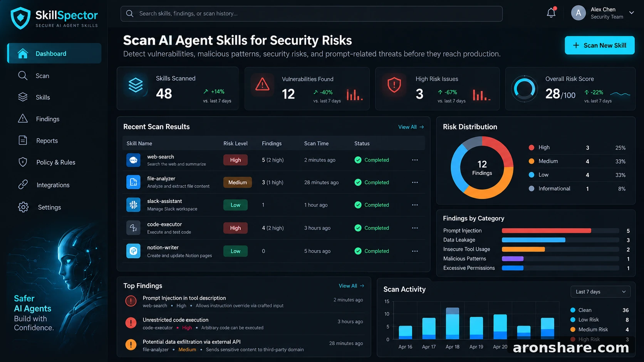644x362 pixels.
Task: Click the Vulnerabilities Found warning icon
Action: click(x=262, y=84)
